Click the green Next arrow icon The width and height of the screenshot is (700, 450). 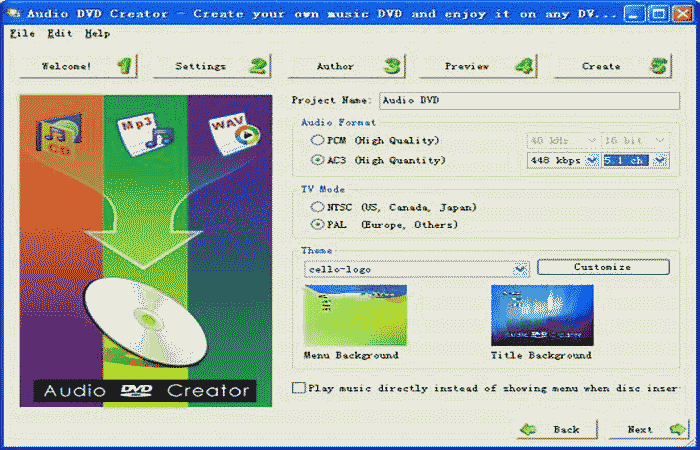(678, 429)
